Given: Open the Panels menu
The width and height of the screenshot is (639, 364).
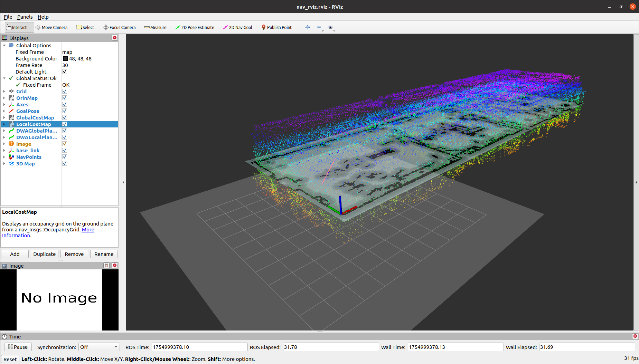Looking at the screenshot, I should tap(25, 17).
